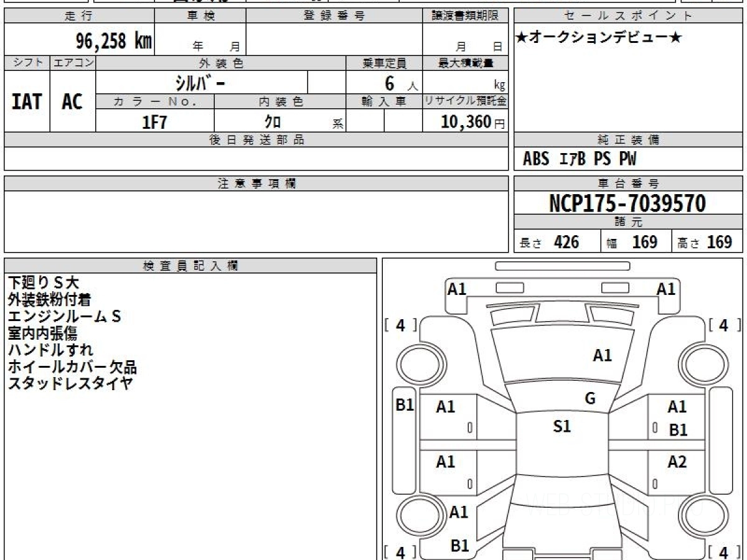Click the 諸元 header

pyautogui.click(x=628, y=222)
